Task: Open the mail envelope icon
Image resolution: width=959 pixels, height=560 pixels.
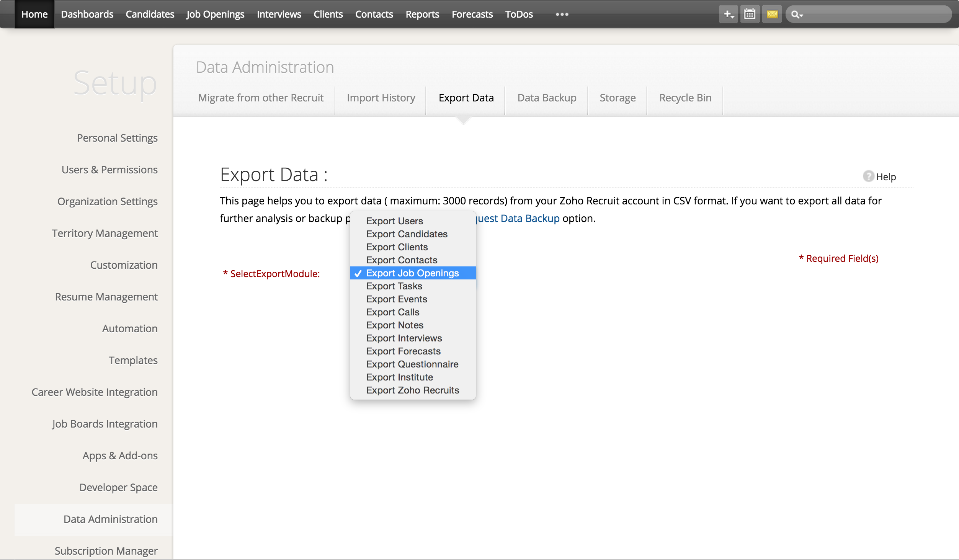Action: click(x=772, y=15)
